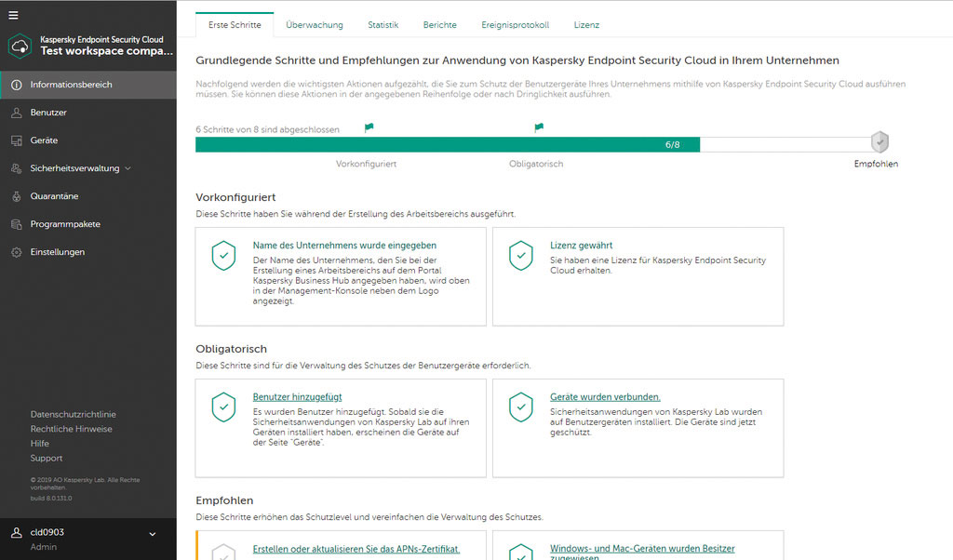Click the Vorkonfiguriert label under progress bar

[366, 164]
